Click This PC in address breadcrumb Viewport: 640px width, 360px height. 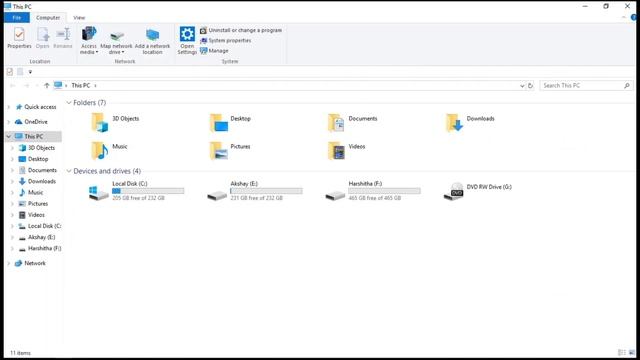(x=80, y=85)
